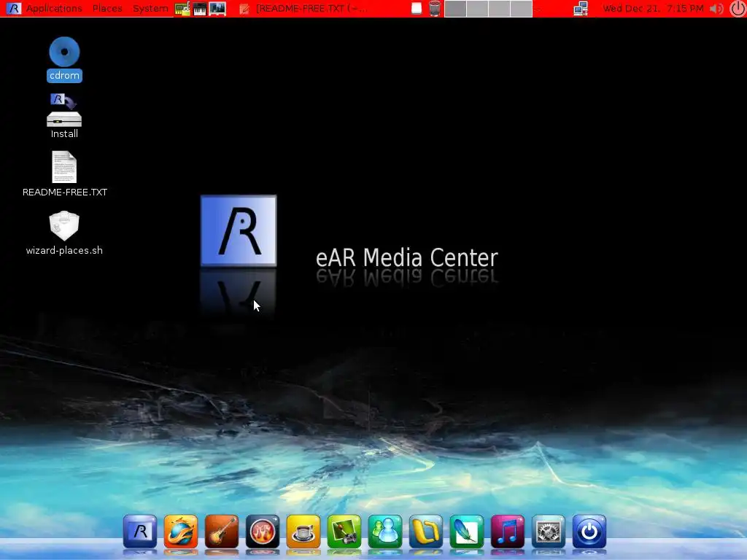This screenshot has width=747, height=560.
Task: Launch the piano keyboard panel launcher
Action: (200, 9)
